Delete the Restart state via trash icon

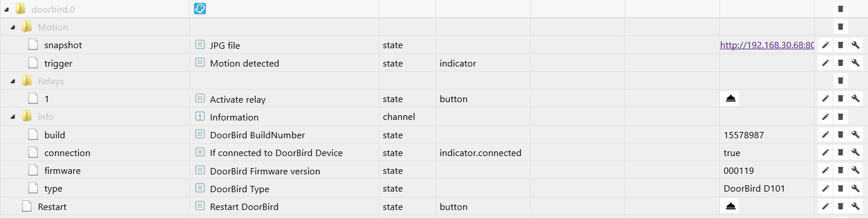tap(840, 207)
